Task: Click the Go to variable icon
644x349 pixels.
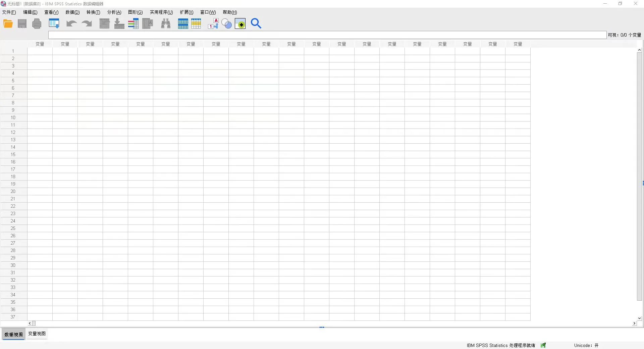Action: coord(119,23)
